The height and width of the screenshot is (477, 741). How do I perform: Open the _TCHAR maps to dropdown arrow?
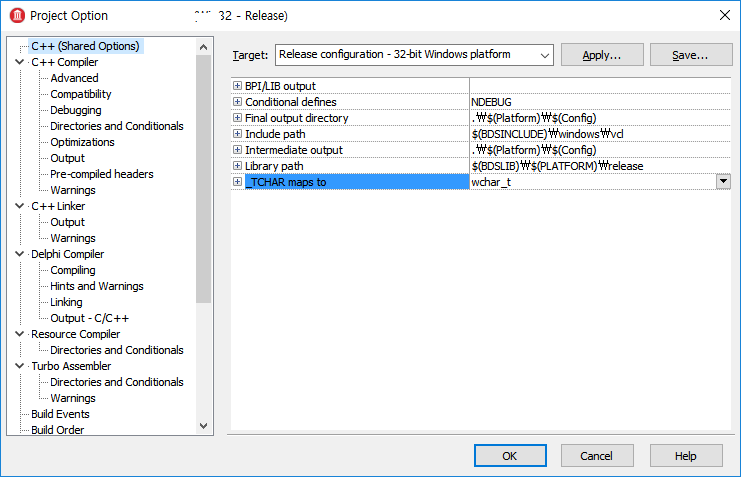(x=723, y=182)
